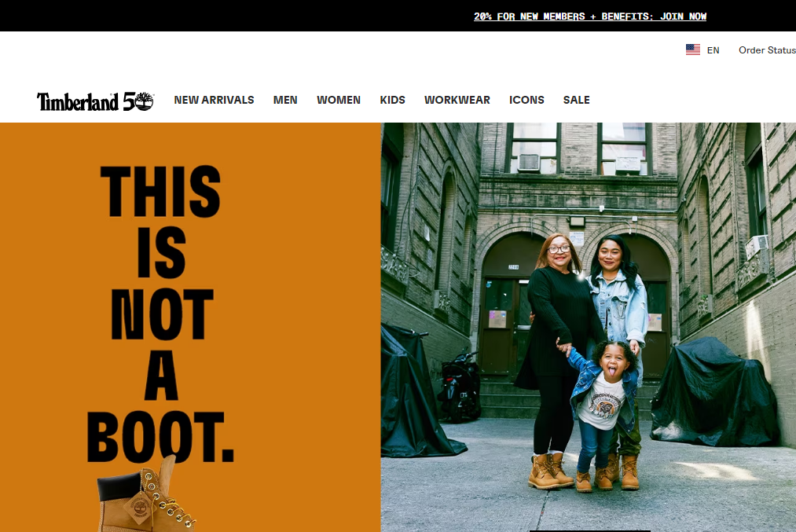
Task: Click the Timberland 50 logo
Action: tap(95, 101)
